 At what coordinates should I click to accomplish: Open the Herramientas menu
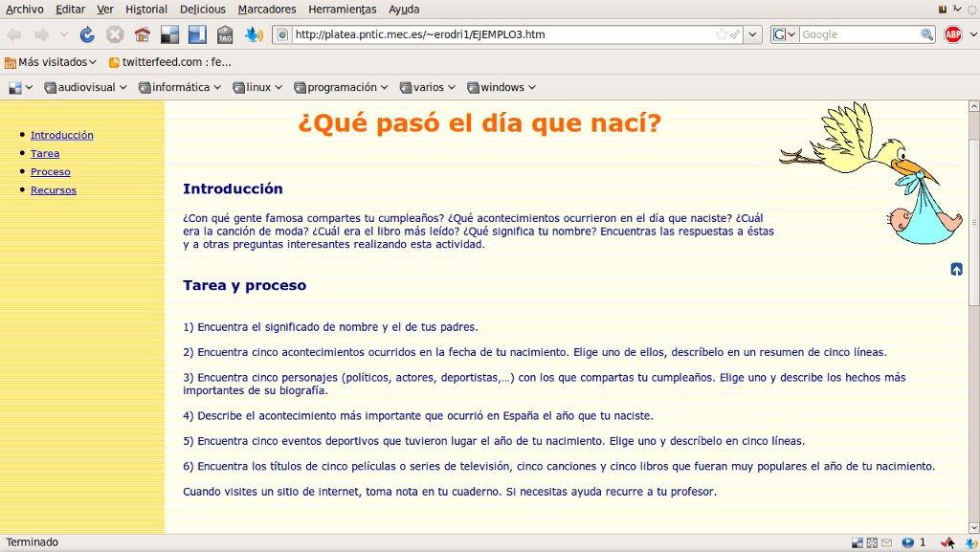pyautogui.click(x=342, y=10)
